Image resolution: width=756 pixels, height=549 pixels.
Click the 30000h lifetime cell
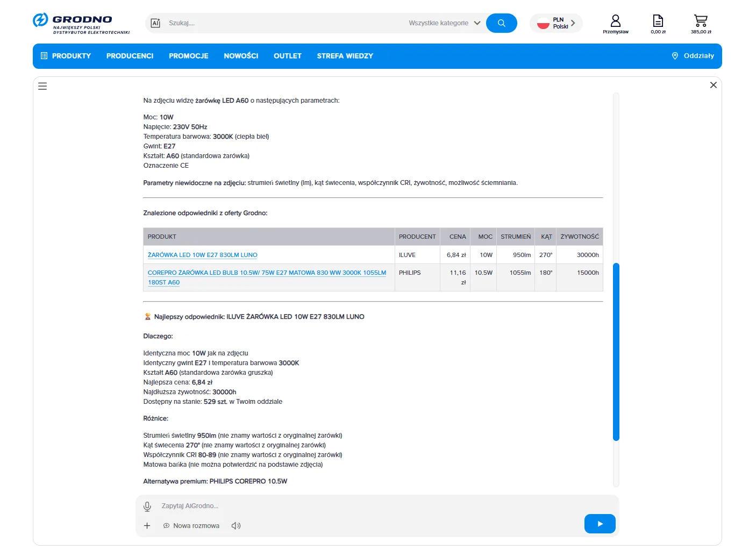point(580,255)
